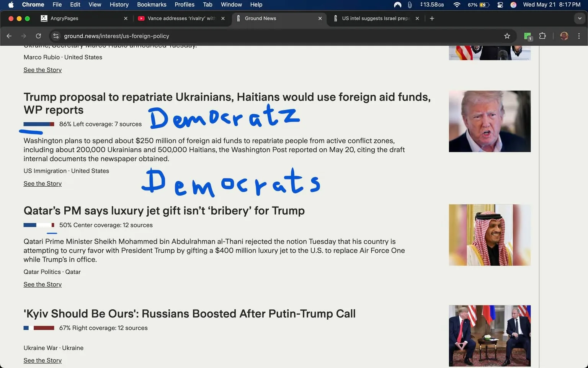Reload the Ground News page

click(x=38, y=36)
